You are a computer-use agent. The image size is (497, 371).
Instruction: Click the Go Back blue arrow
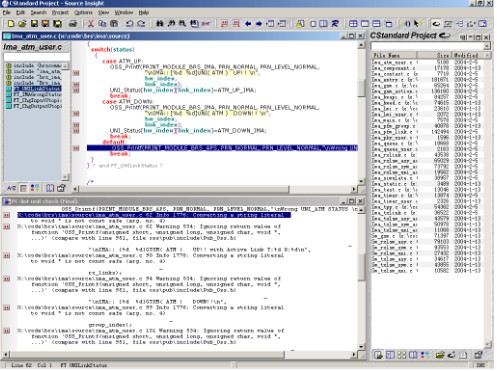(x=248, y=24)
